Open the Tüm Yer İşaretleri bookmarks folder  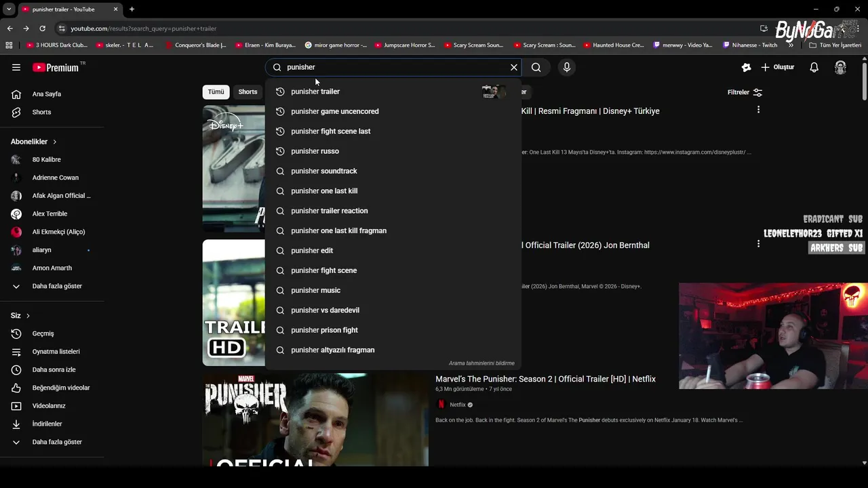tap(835, 45)
